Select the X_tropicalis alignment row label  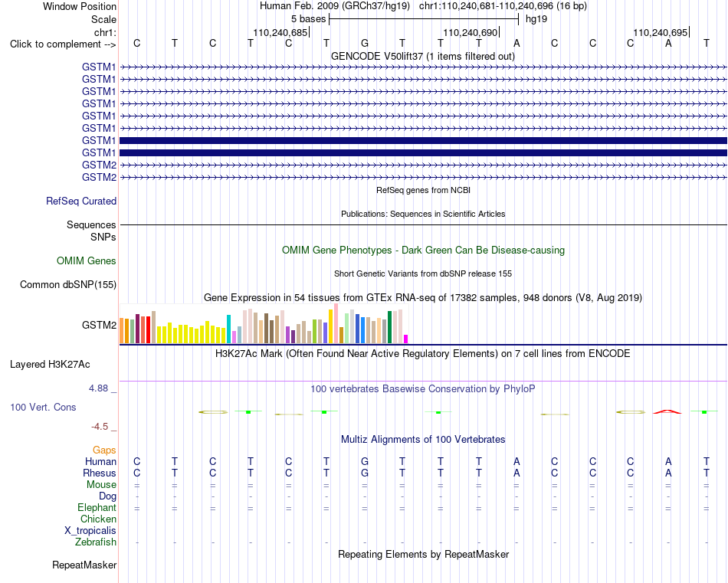[90, 531]
